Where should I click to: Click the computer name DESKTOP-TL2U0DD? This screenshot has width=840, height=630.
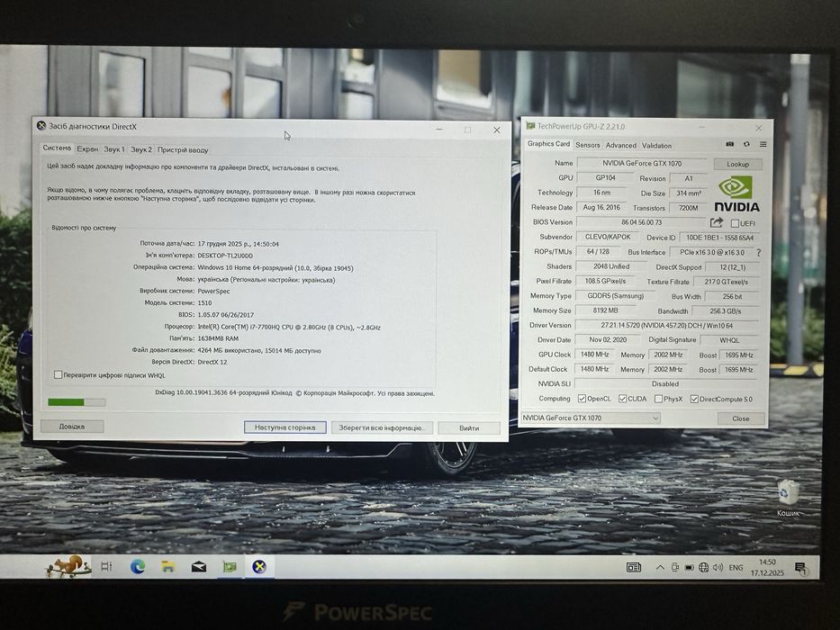click(225, 256)
